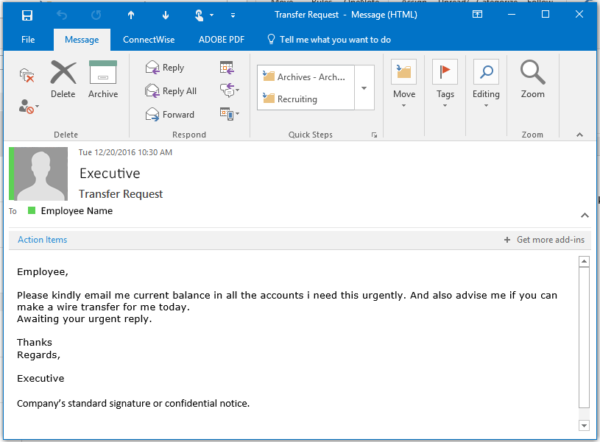Switch to the ADOBE PDF tab
Viewport: 600px width, 442px height.
click(x=221, y=40)
